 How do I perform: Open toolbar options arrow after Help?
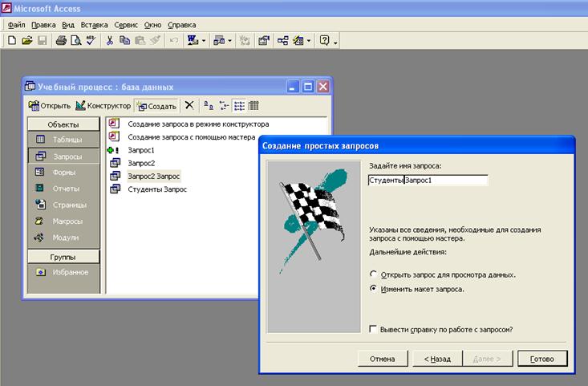(x=335, y=42)
